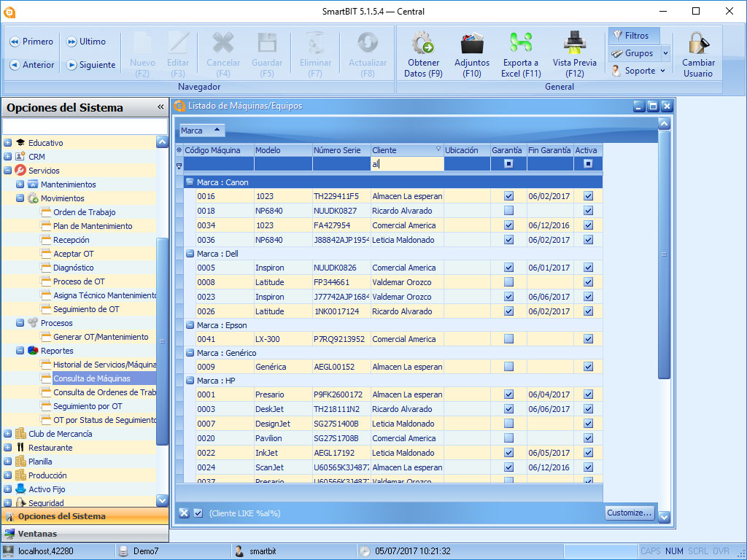Screen dimensions: 747x560
Task: Click the Cliente column filter funnel icon
Action: click(x=438, y=149)
